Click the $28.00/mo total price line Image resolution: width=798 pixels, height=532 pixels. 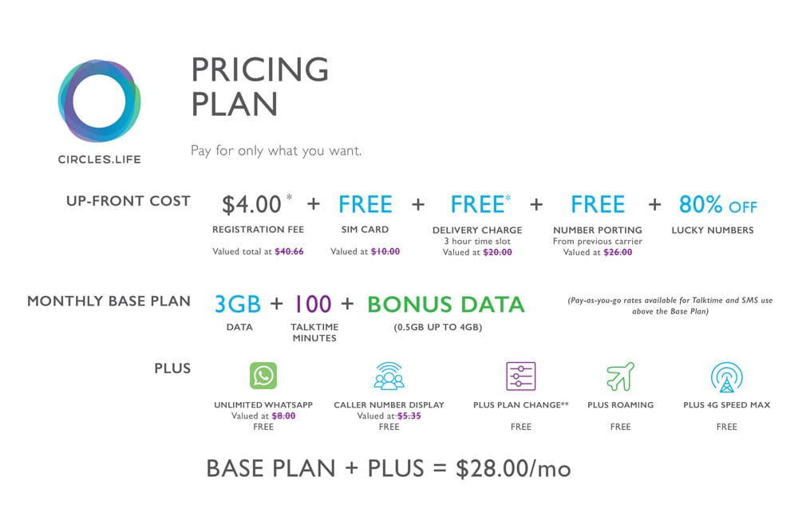point(389,468)
